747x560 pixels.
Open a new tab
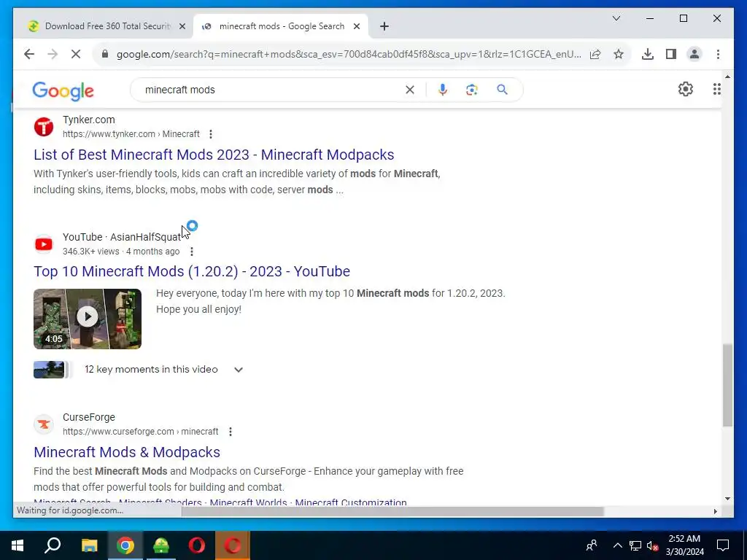tap(384, 26)
